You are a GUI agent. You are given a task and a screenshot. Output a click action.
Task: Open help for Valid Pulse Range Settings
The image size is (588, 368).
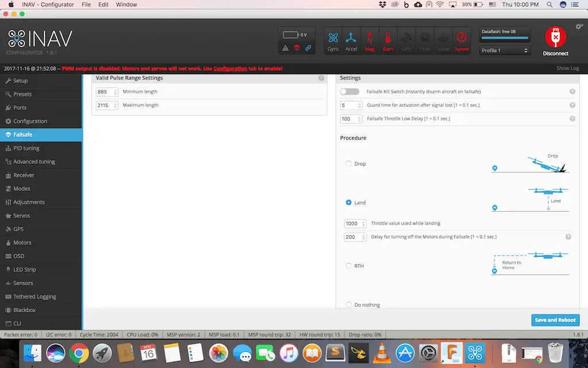point(321,78)
